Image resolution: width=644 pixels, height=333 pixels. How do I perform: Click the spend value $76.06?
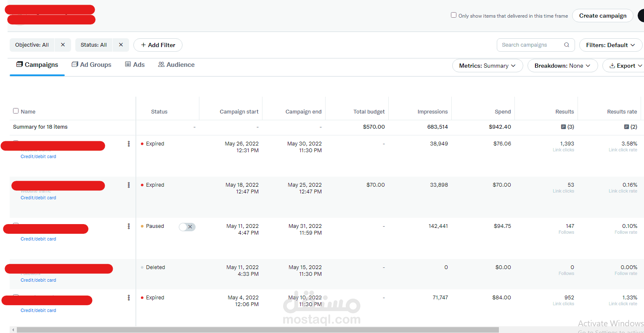pos(502,144)
